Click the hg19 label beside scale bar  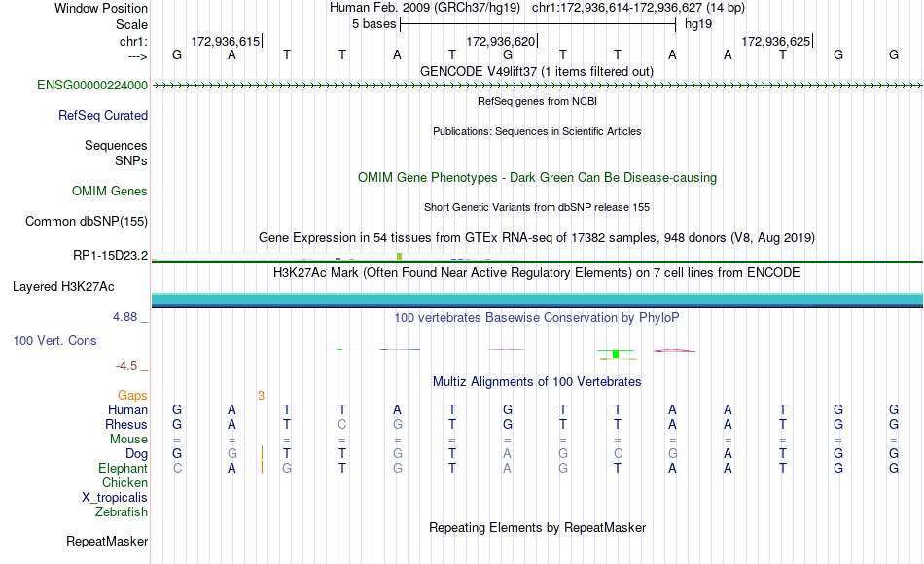click(x=698, y=24)
